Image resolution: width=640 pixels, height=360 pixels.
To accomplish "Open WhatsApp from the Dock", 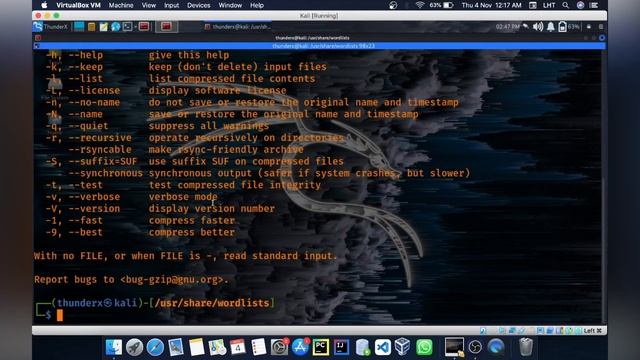I will (424, 347).
